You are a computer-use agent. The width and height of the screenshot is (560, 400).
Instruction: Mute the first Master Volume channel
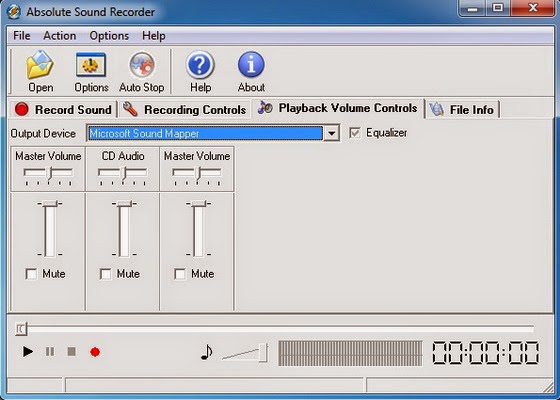pyautogui.click(x=31, y=274)
